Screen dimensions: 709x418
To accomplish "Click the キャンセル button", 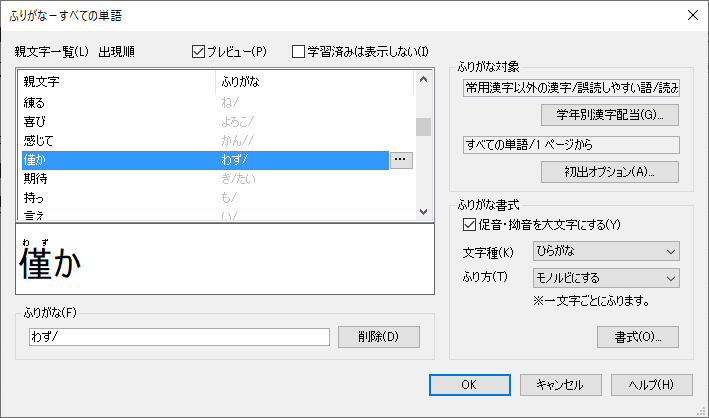I will click(x=560, y=384).
